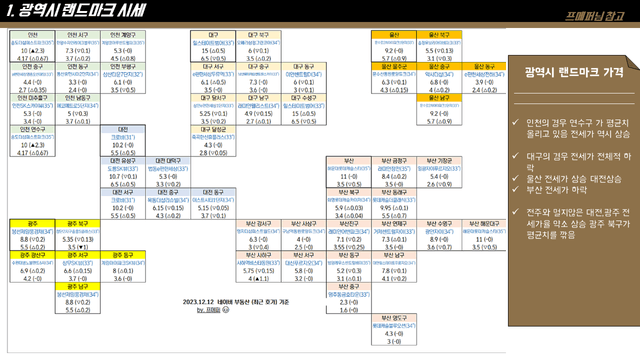Click the 울산 남구 header cell
The image size is (640, 360).
coord(439,98)
